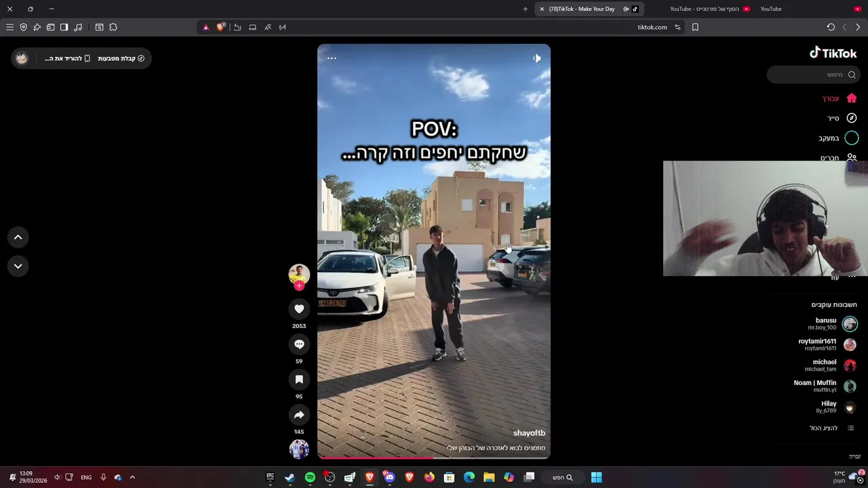Open the Brave VPN shield toolbar icon
This screenshot has height=488, width=868.
pos(23,27)
